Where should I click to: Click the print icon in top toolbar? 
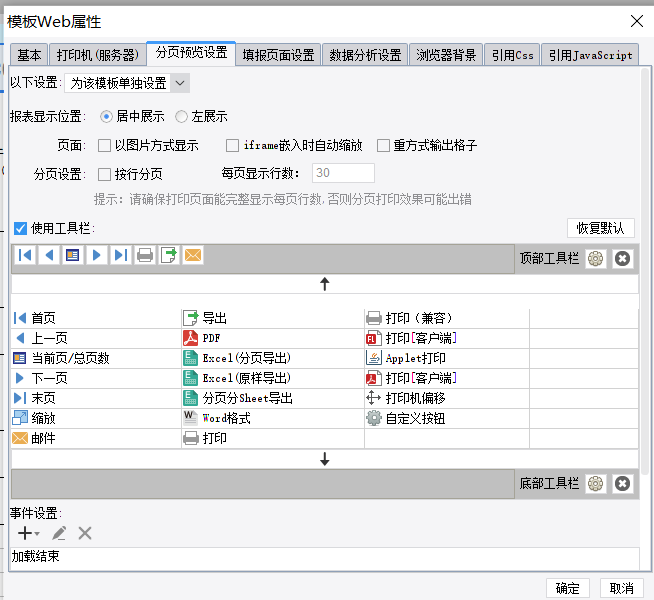pyautogui.click(x=145, y=255)
